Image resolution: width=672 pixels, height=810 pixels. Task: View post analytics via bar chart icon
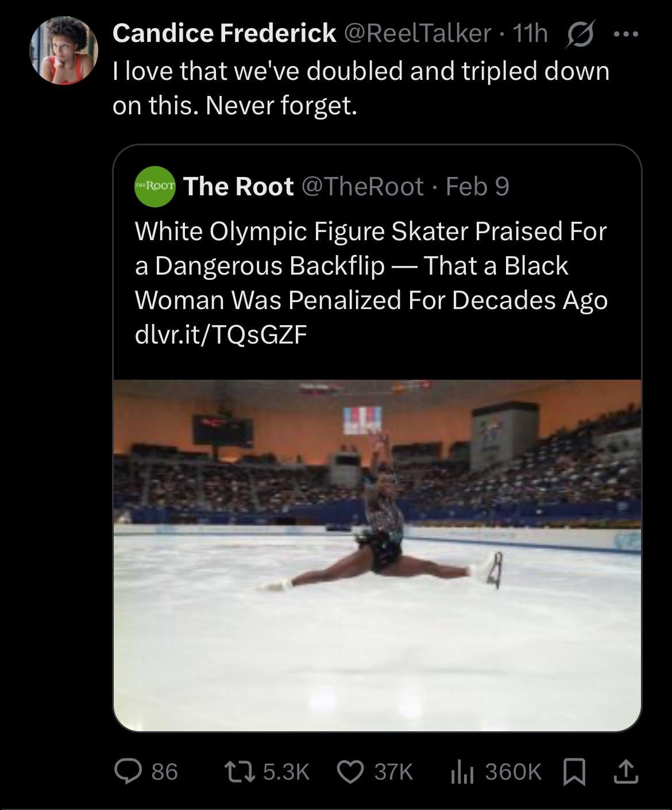click(x=461, y=772)
